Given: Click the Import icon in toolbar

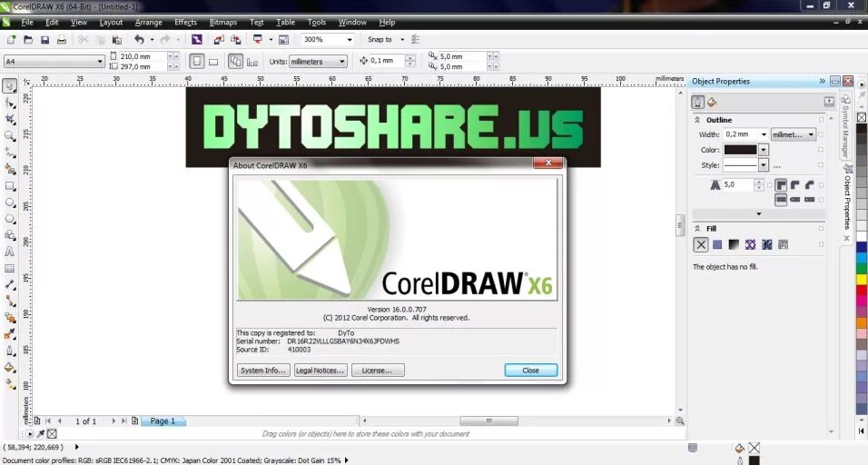Looking at the screenshot, I should pyautogui.click(x=219, y=39).
